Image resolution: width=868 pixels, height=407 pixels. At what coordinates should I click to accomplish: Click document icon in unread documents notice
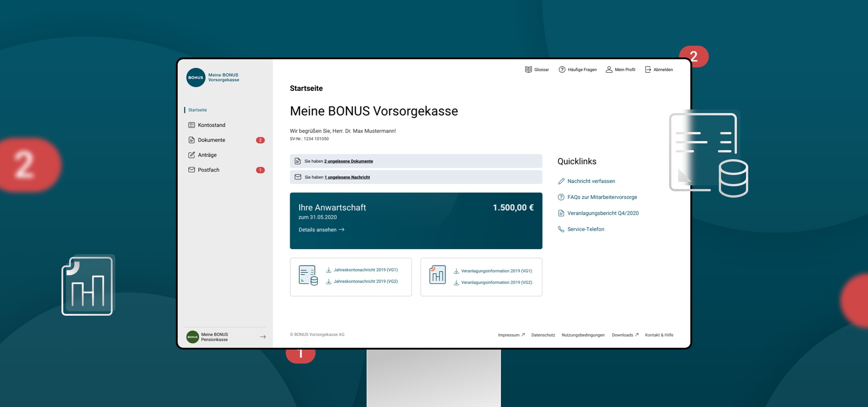(x=298, y=161)
